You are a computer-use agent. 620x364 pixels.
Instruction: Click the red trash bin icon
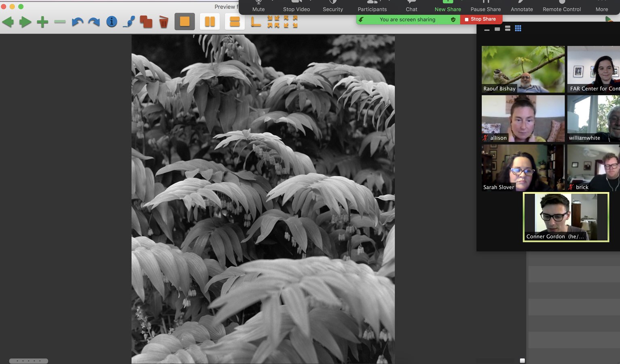[x=163, y=22]
